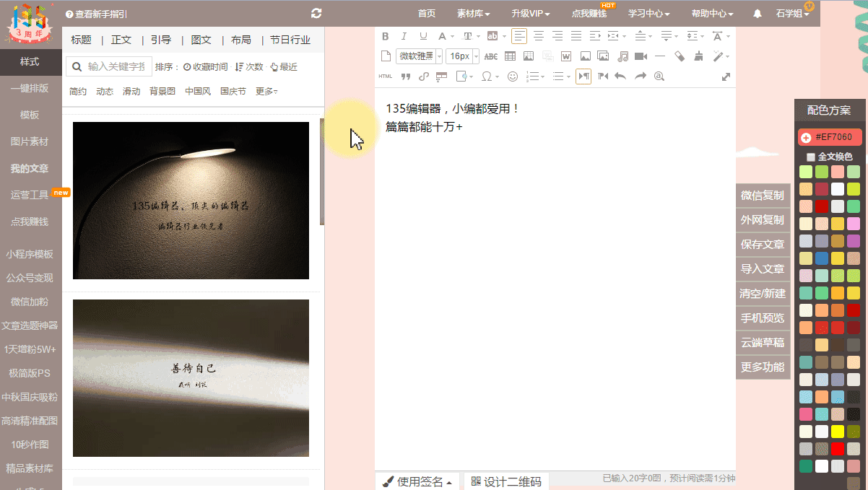
Task: Insert a horizontal line
Action: [x=660, y=56]
